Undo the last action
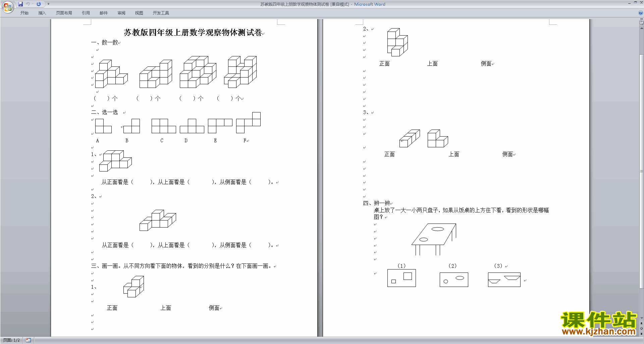 coord(28,4)
